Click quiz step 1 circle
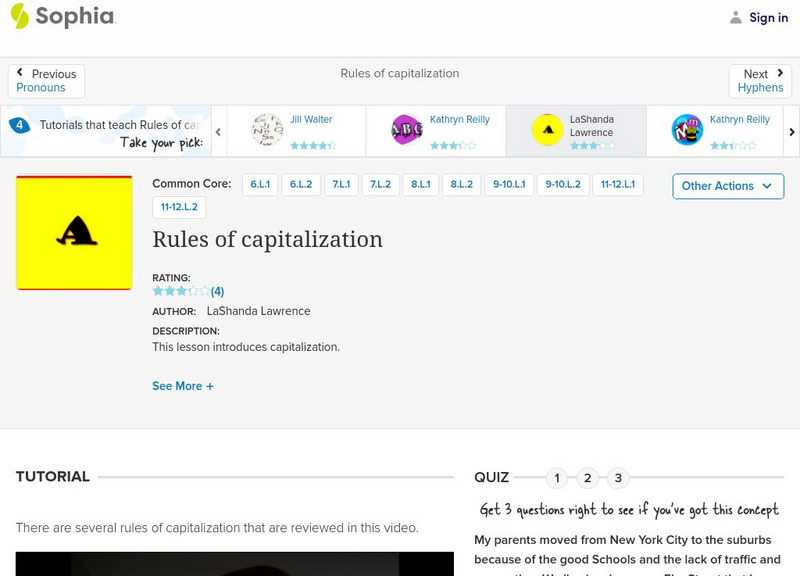This screenshot has width=800, height=576. 557,477
